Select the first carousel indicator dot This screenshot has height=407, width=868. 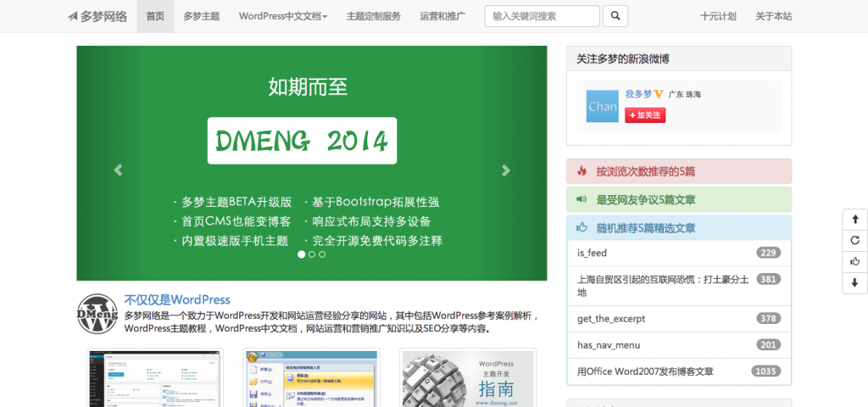(302, 254)
